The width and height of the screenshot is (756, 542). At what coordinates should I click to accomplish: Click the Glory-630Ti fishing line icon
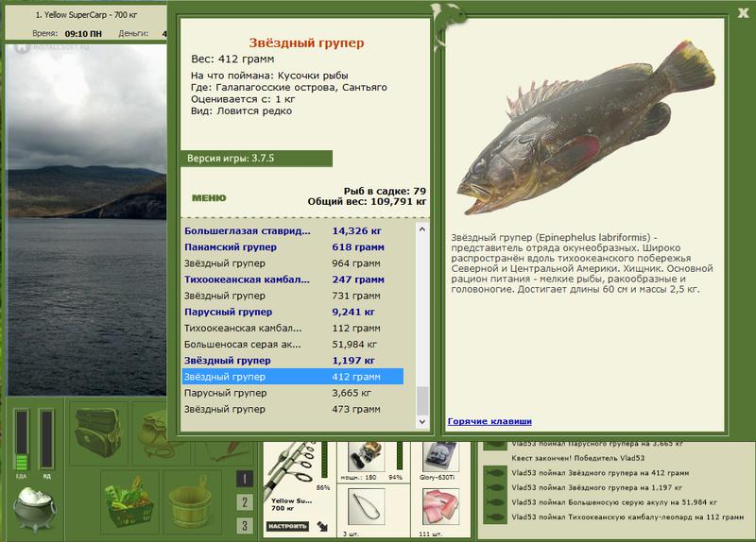(x=439, y=456)
